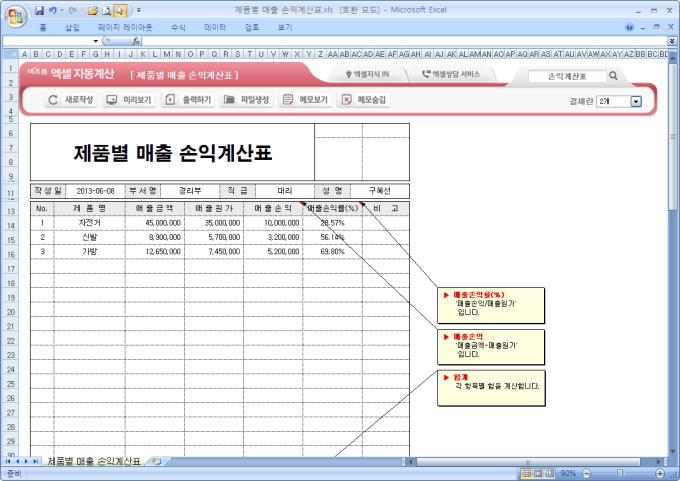
Task: Click the magnifier search icon
Action: coord(613,76)
